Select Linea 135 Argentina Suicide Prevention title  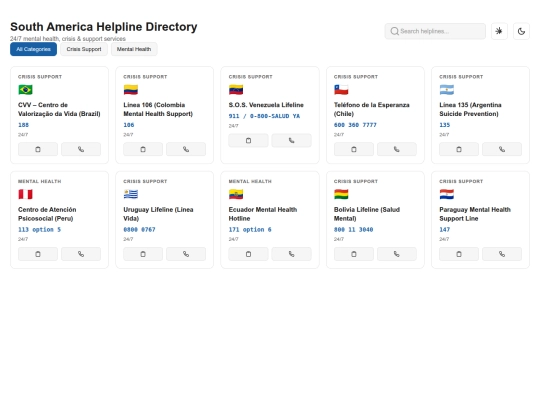pos(470,109)
